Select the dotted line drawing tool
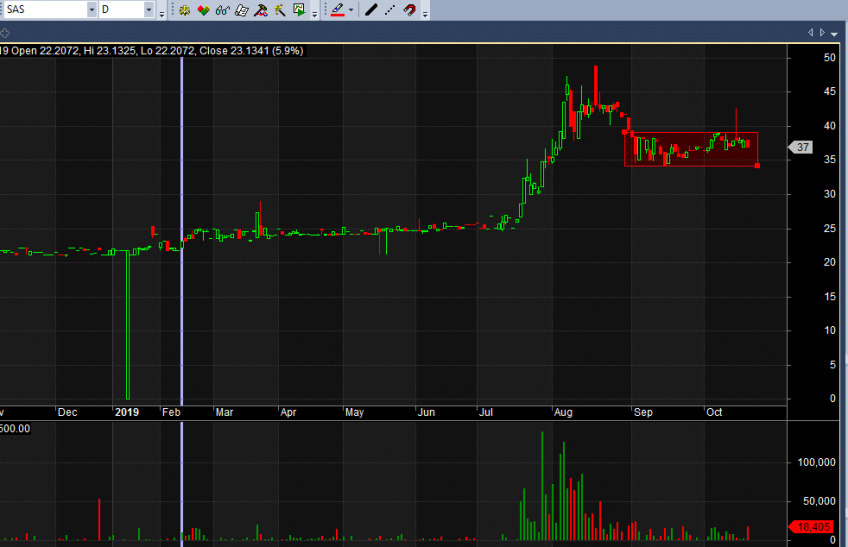 pos(389,10)
